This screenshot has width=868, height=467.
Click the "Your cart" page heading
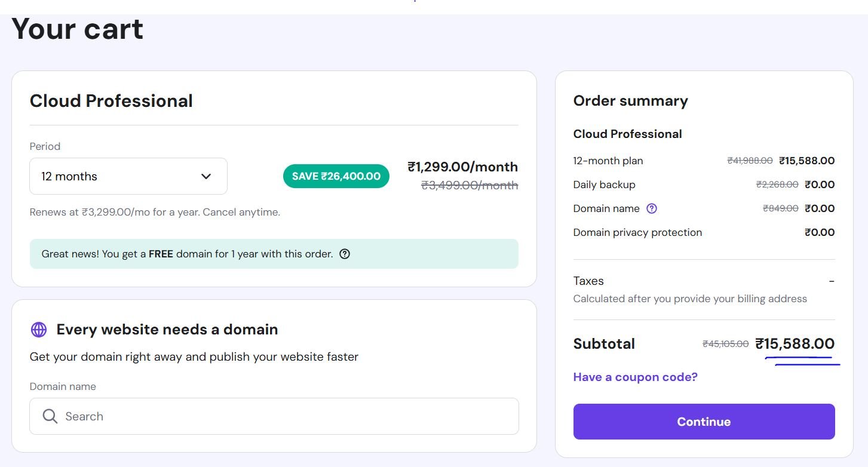pos(78,29)
